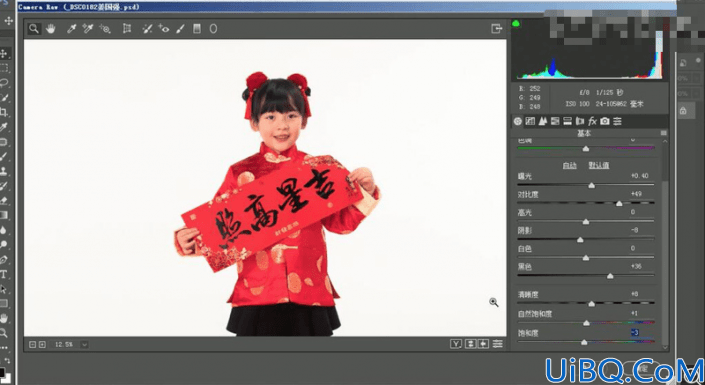The height and width of the screenshot is (385, 705).
Task: Click the shadows value field -8
Action: coord(634,230)
